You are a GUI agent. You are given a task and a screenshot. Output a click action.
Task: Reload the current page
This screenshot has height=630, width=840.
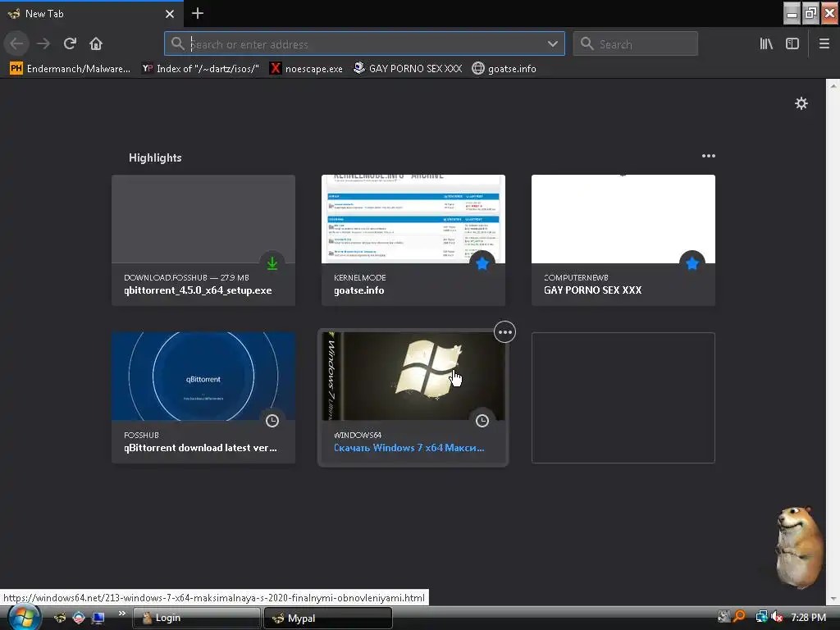(70, 43)
